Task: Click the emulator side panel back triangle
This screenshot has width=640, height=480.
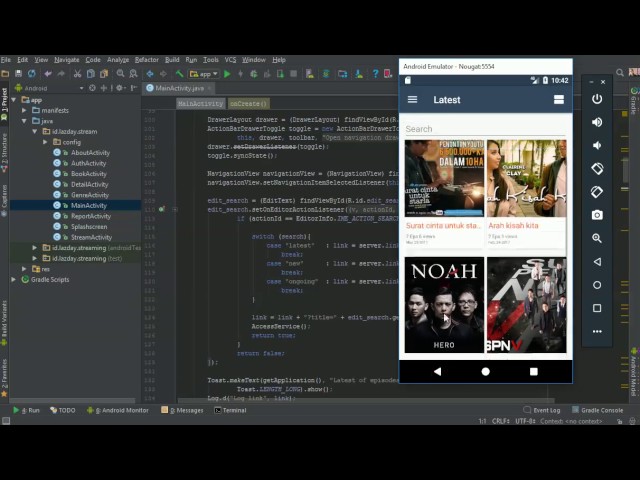Action: pyautogui.click(x=597, y=262)
